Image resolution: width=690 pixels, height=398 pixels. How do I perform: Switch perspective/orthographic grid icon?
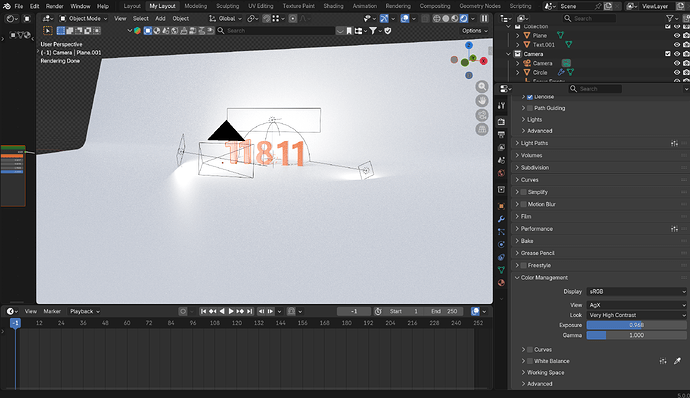482,129
